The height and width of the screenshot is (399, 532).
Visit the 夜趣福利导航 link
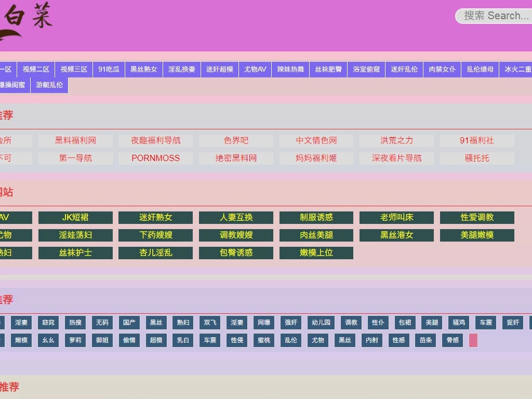155,140
